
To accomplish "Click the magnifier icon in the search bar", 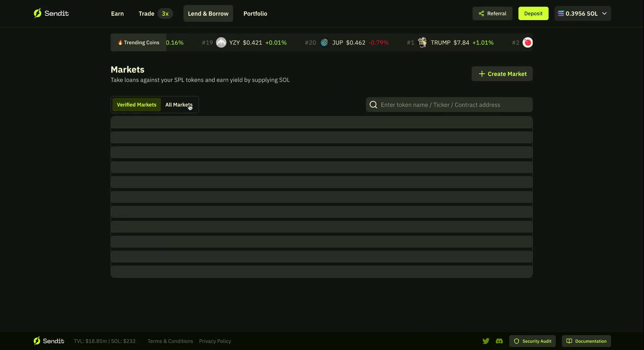I will [373, 105].
